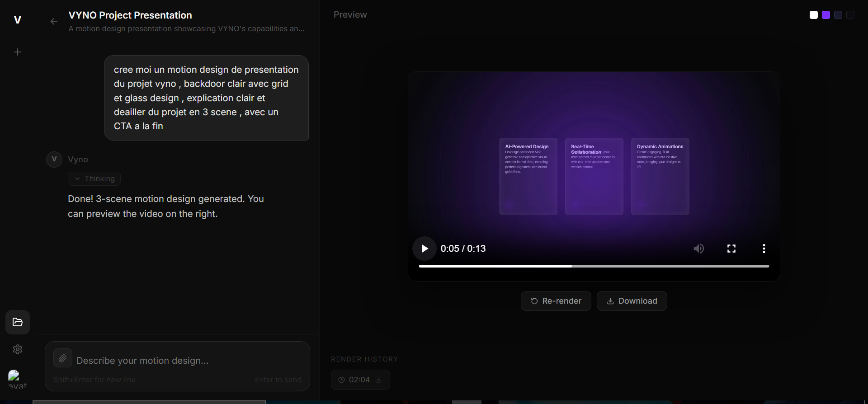868x404 pixels.
Task: Click the Re-render button
Action: (556, 301)
